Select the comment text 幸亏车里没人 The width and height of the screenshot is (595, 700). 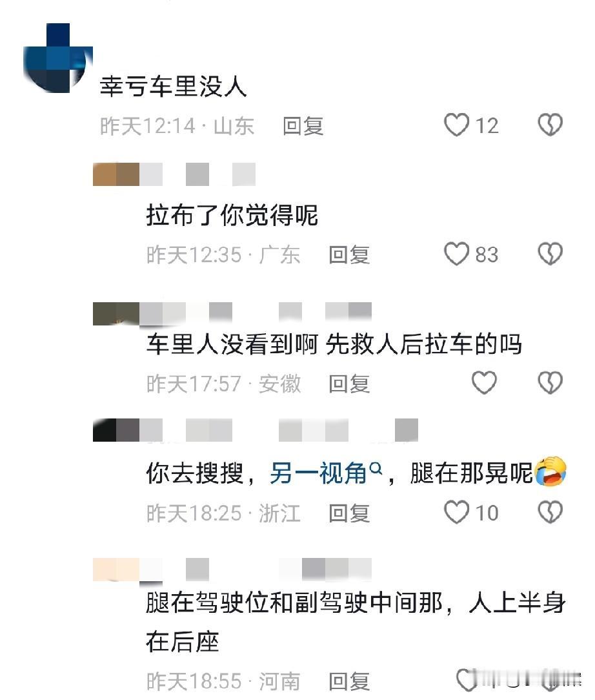[x=173, y=86]
